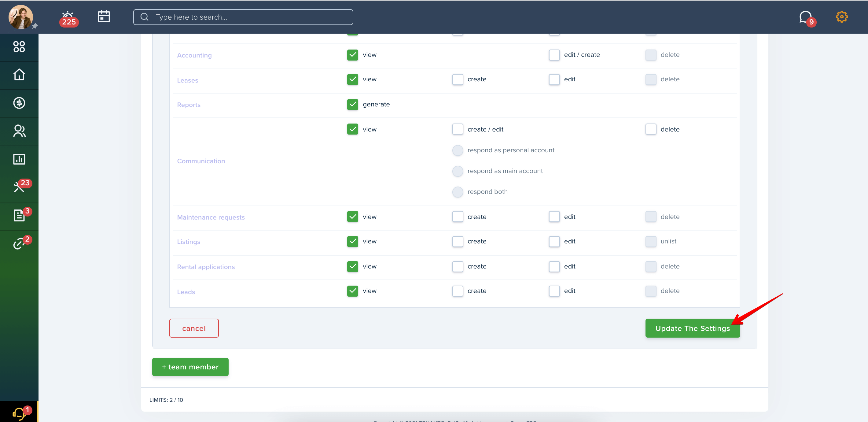Image resolution: width=868 pixels, height=422 pixels.
Task: Enable Leases create permission
Action: [457, 79]
